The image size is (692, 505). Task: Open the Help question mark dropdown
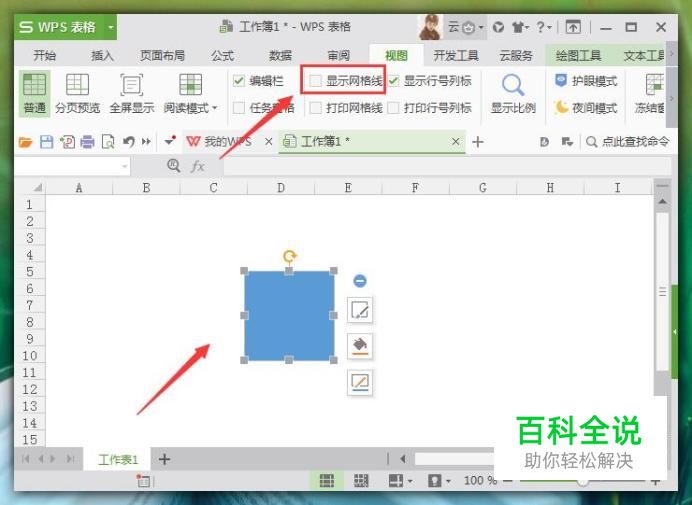(x=543, y=27)
